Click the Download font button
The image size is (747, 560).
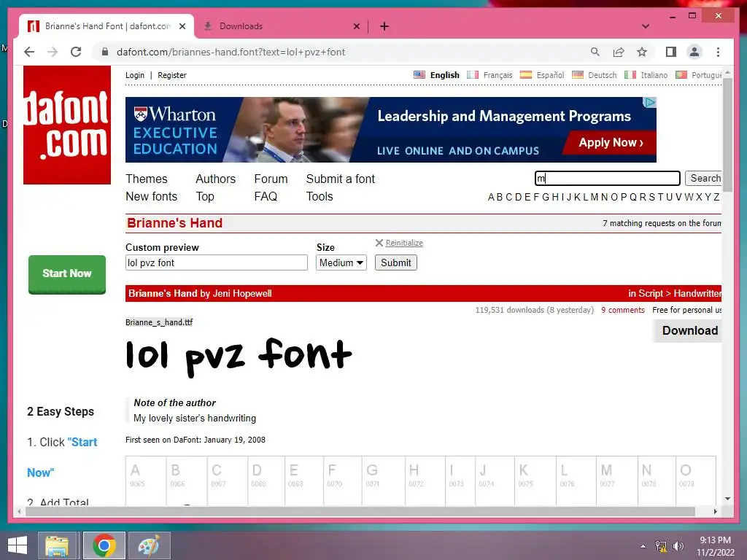point(687,330)
